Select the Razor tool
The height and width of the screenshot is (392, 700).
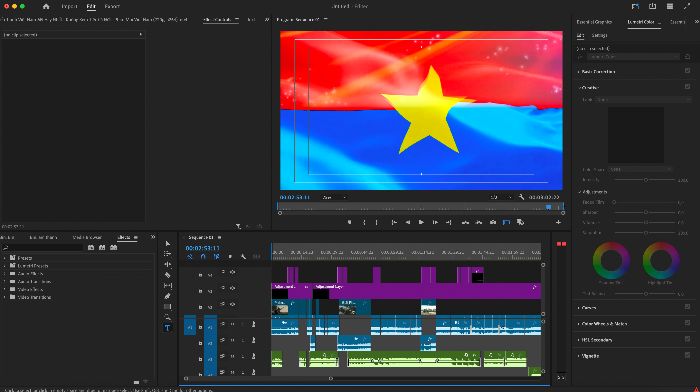tap(167, 275)
